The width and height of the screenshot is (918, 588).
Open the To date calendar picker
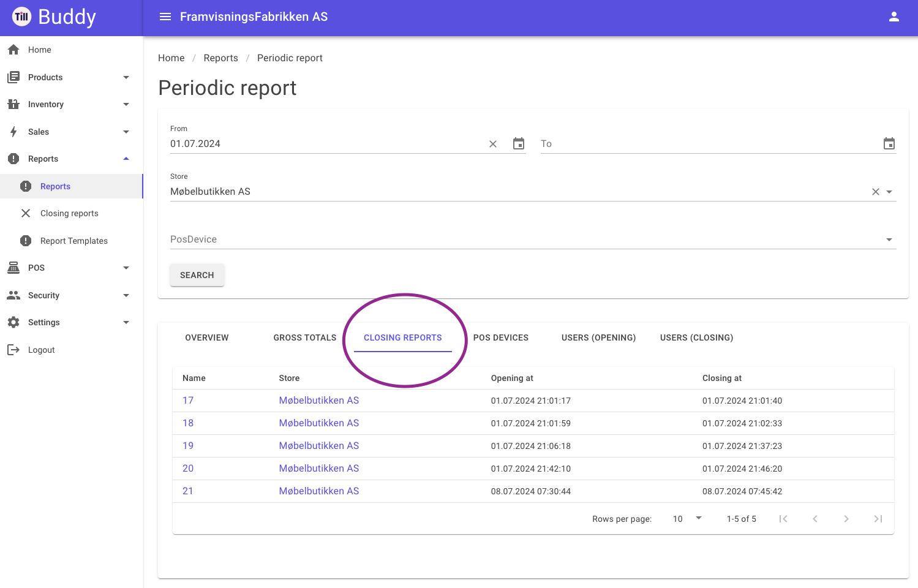pos(889,144)
